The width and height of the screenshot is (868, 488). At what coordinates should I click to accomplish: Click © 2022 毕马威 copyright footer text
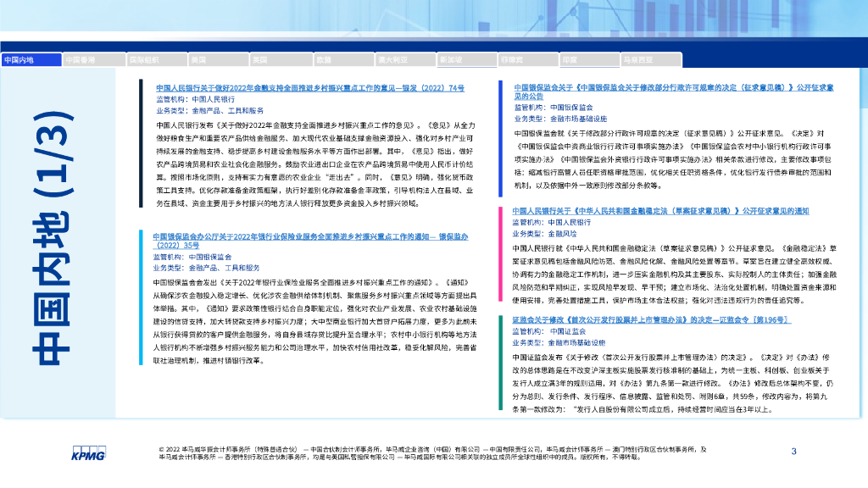(432, 453)
